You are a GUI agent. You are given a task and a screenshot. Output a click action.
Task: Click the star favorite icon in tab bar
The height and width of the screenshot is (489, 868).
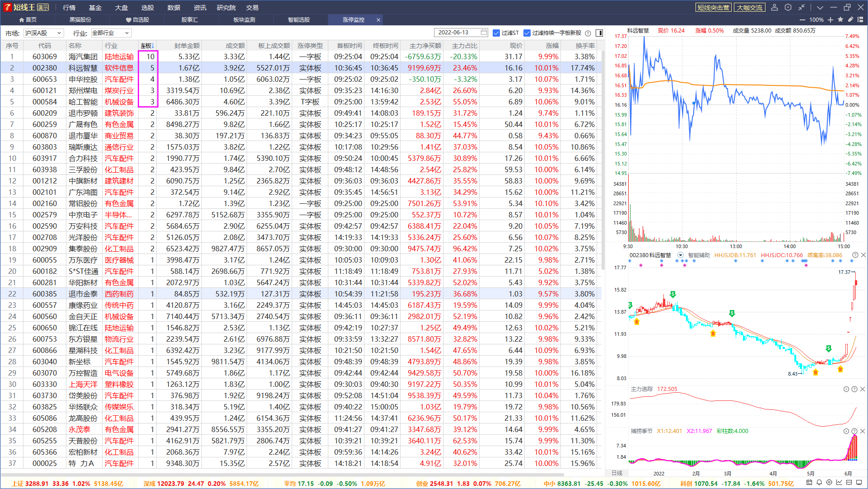840,19
